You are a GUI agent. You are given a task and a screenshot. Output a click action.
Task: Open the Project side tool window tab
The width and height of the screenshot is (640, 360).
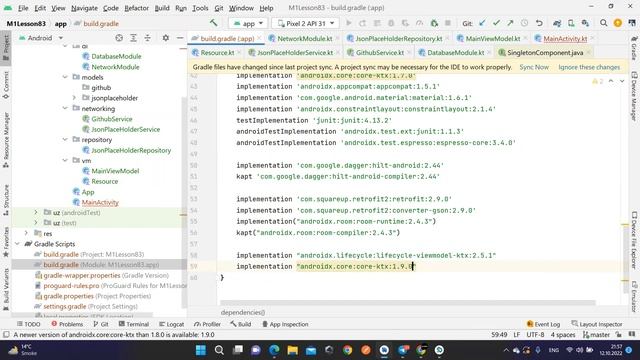coord(6,47)
